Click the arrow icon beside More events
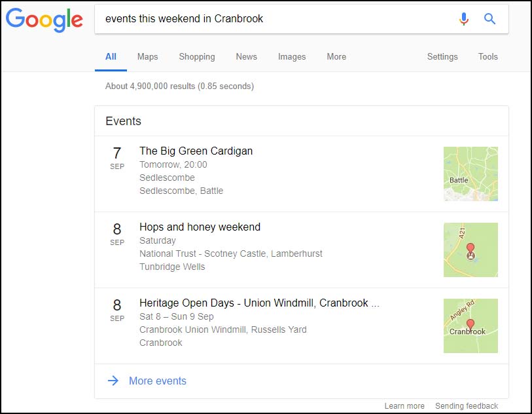The image size is (532, 414). pyautogui.click(x=113, y=381)
